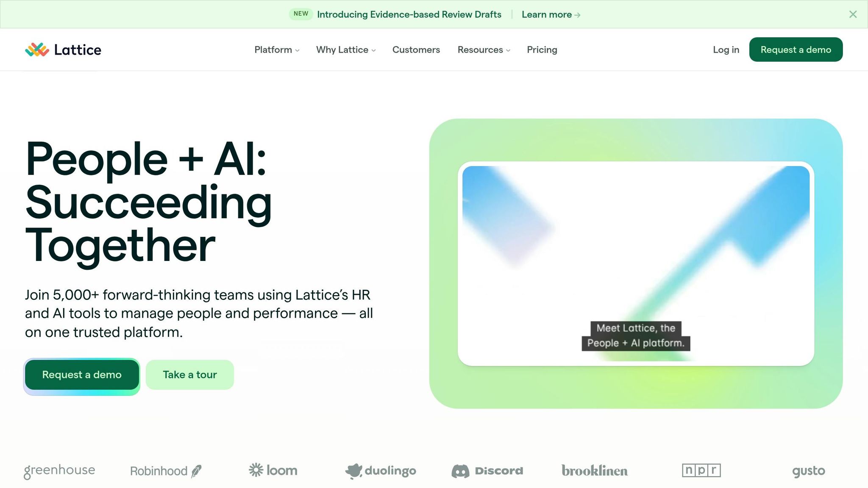This screenshot has width=868, height=488.
Task: Click the Discord logo
Action: (x=487, y=471)
